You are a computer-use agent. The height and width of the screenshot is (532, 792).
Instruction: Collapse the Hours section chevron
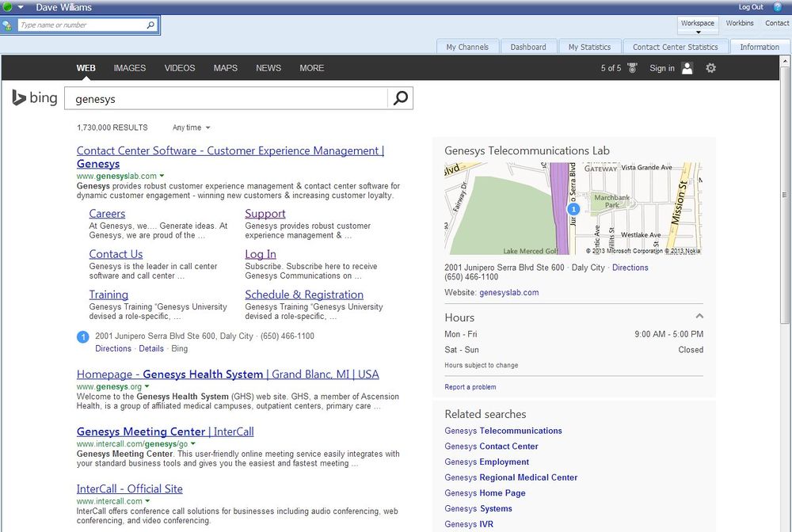point(699,317)
